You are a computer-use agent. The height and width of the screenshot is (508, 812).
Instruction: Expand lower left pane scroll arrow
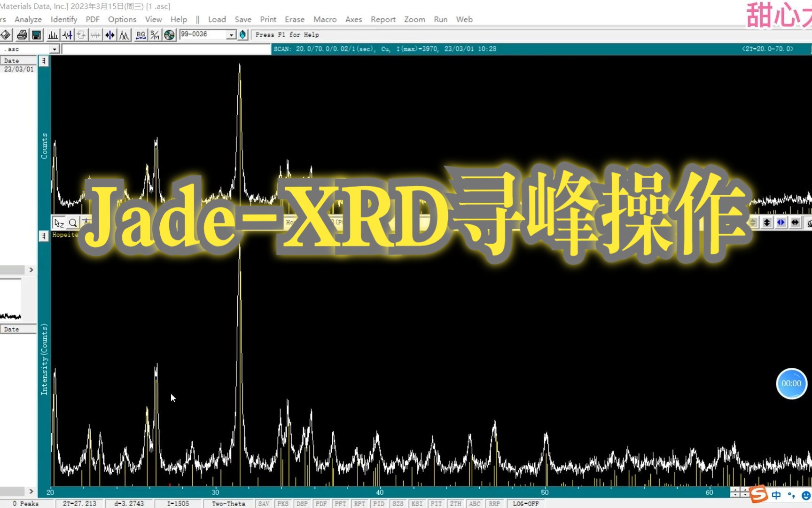(x=31, y=492)
